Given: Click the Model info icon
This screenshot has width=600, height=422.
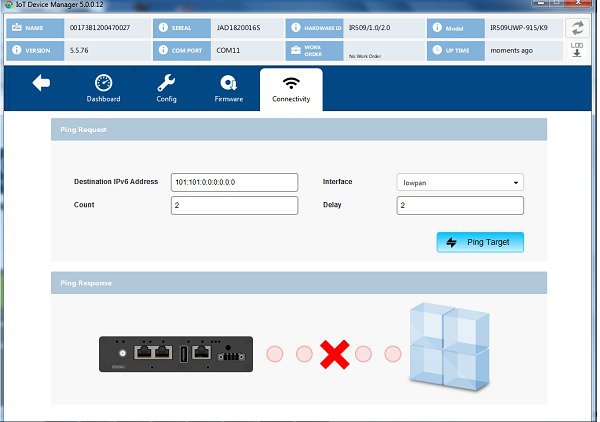Looking at the screenshot, I should (437, 28).
